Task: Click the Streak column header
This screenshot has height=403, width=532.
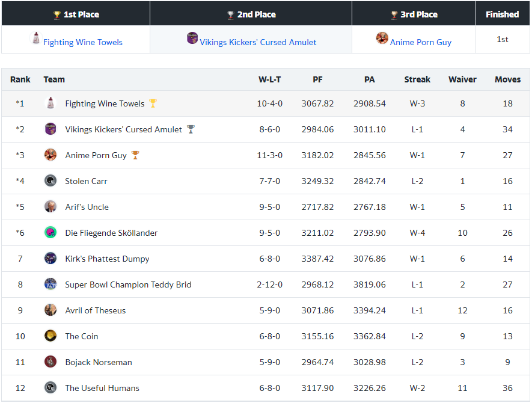Action: tap(417, 79)
